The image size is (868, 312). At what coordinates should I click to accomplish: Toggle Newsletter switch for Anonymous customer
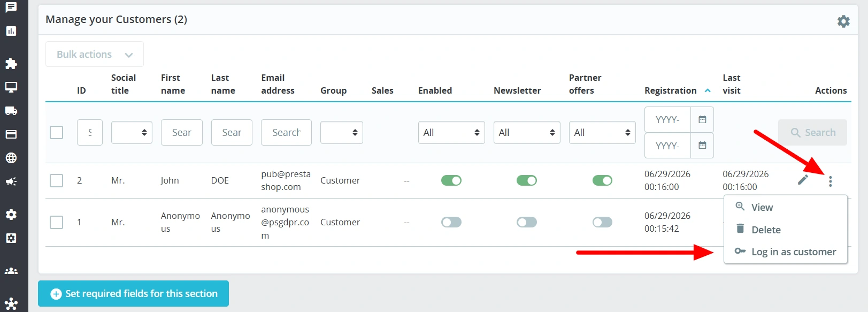pos(527,222)
